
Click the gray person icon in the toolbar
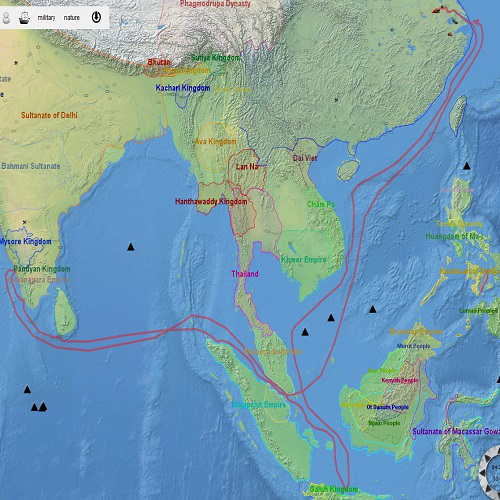[6, 18]
